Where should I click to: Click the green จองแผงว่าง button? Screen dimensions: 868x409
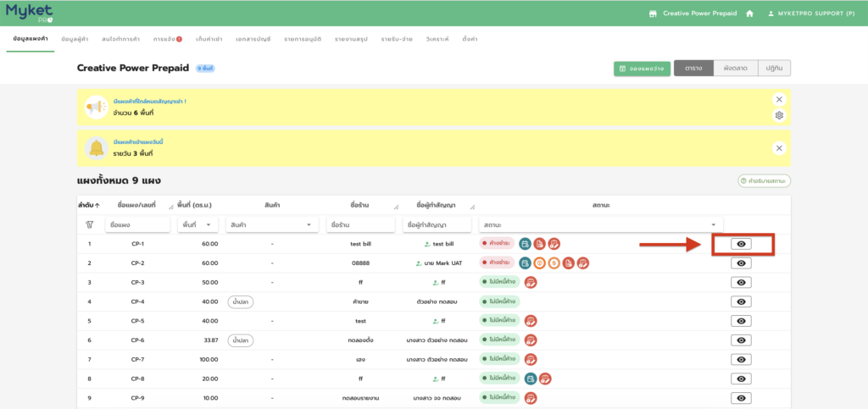tap(640, 69)
